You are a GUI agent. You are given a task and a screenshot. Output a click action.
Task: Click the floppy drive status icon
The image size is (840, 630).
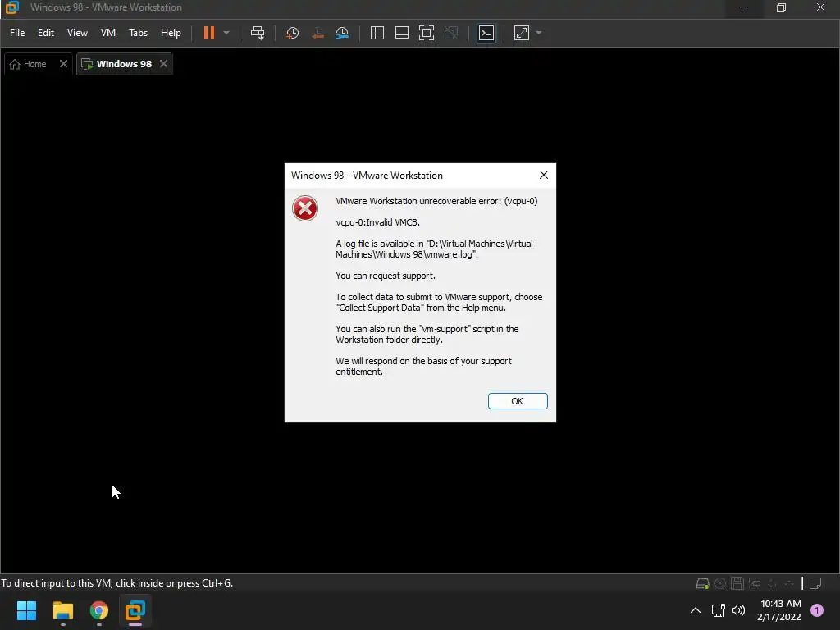coord(737,583)
